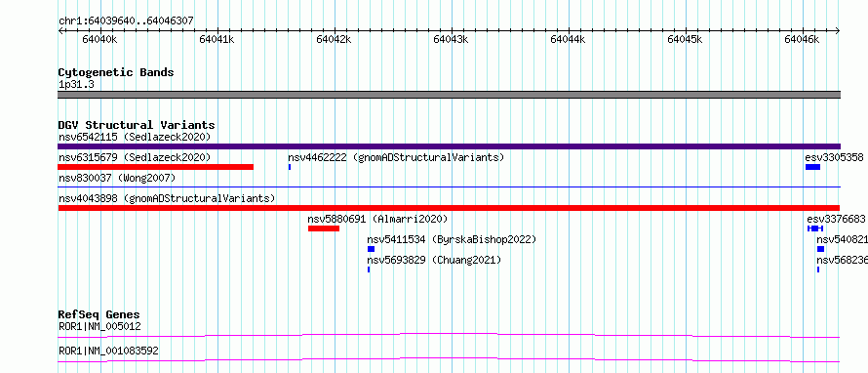868x373 pixels.
Task: Select the esv3376683 blue glyph
Action: coord(815,228)
